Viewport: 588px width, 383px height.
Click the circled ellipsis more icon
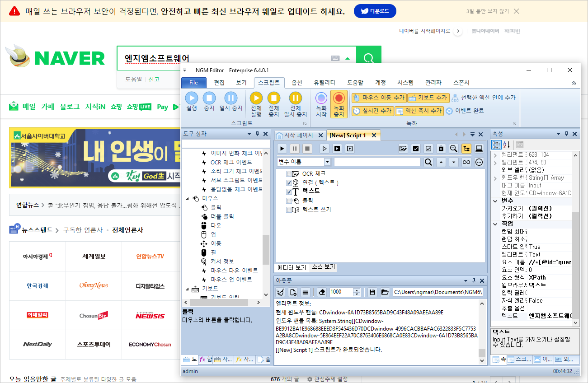click(x=479, y=162)
